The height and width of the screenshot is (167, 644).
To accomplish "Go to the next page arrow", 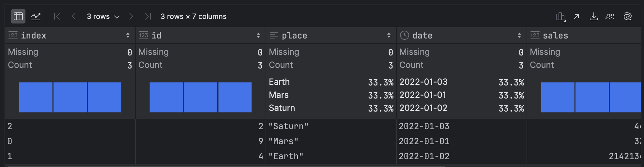I will 131,16.
